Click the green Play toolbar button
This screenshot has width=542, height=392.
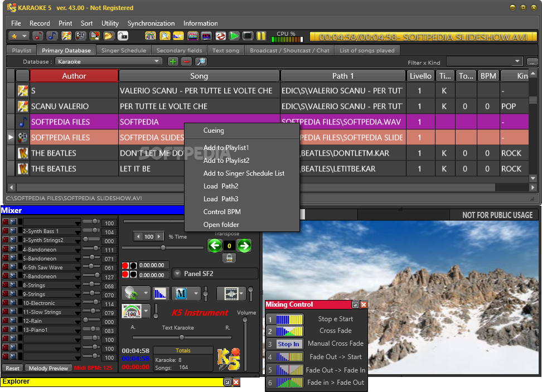[x=234, y=36]
